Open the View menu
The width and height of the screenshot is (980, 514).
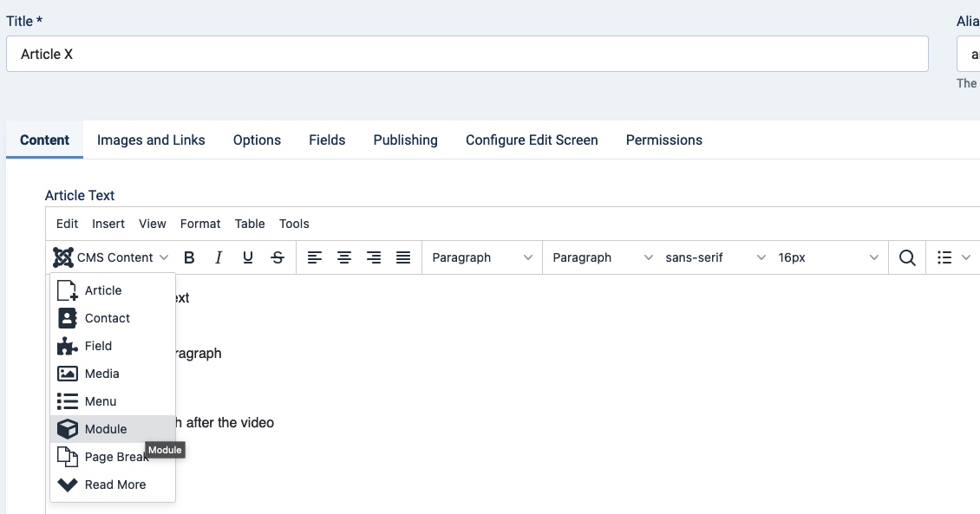pos(153,224)
